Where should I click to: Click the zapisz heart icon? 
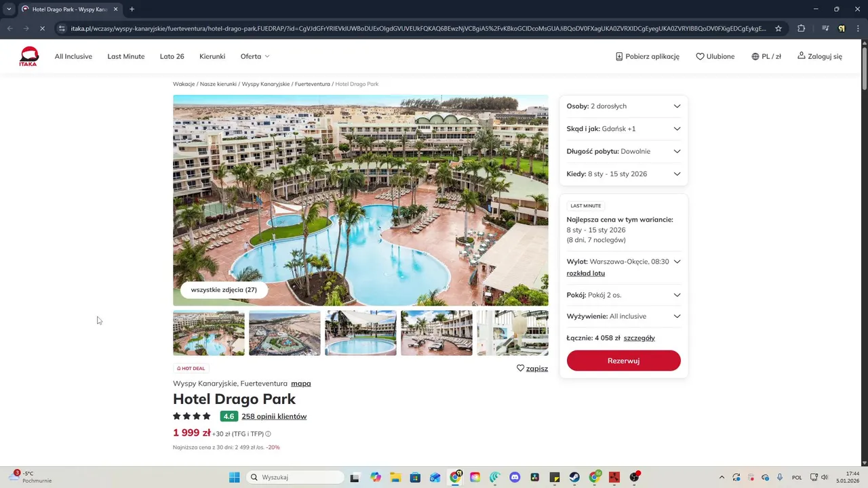pos(520,368)
